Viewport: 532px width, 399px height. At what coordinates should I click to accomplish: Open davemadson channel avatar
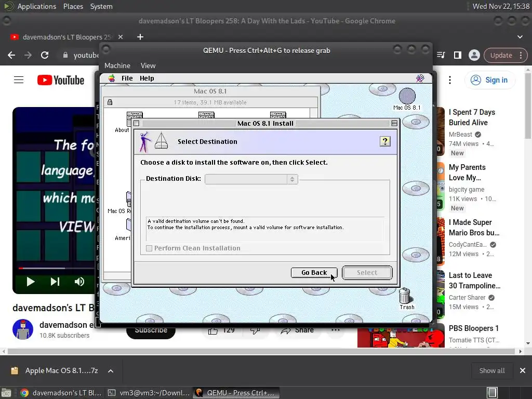tap(23, 329)
